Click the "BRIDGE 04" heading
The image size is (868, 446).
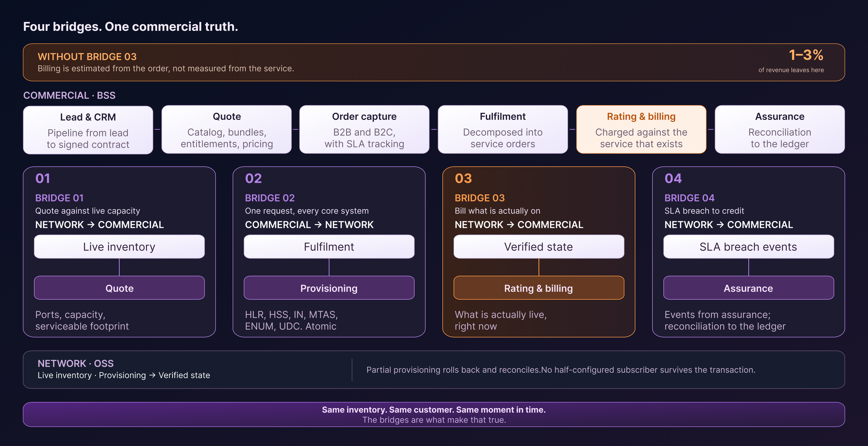(689, 198)
